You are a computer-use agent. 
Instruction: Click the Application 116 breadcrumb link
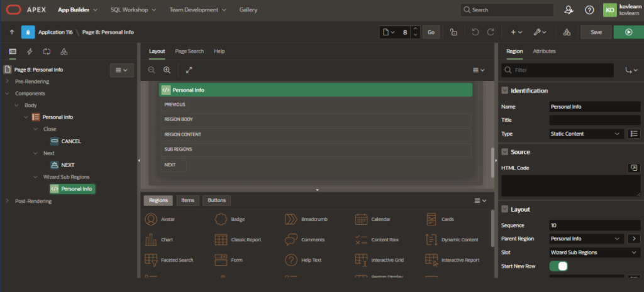point(55,32)
